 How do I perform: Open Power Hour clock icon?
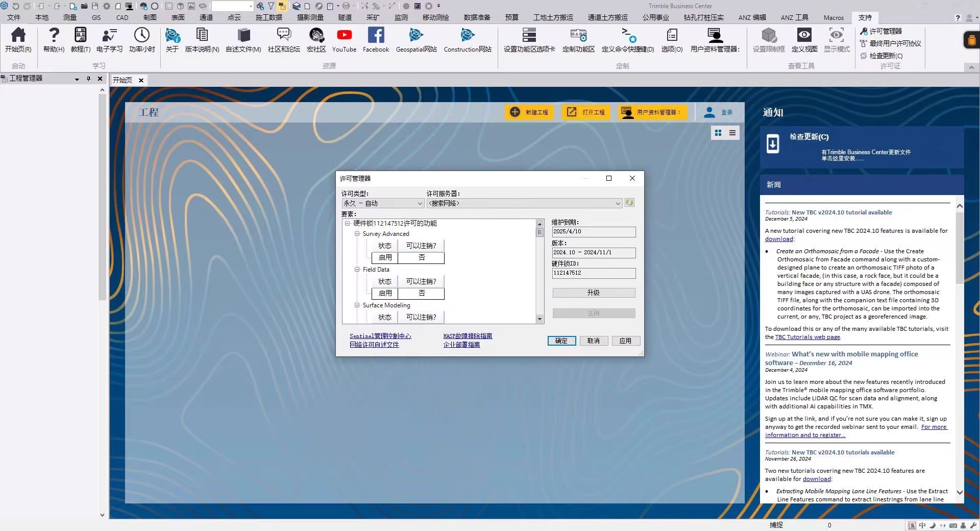142,39
